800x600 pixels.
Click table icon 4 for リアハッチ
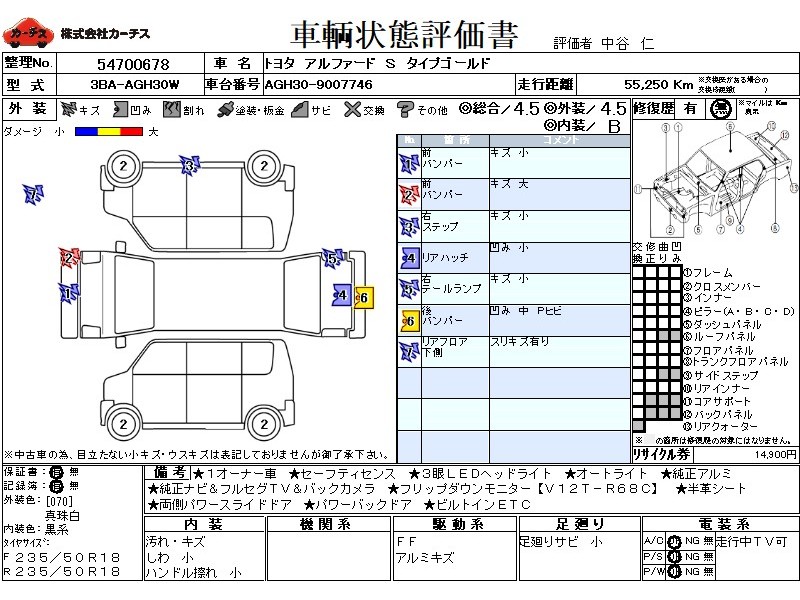coord(410,258)
